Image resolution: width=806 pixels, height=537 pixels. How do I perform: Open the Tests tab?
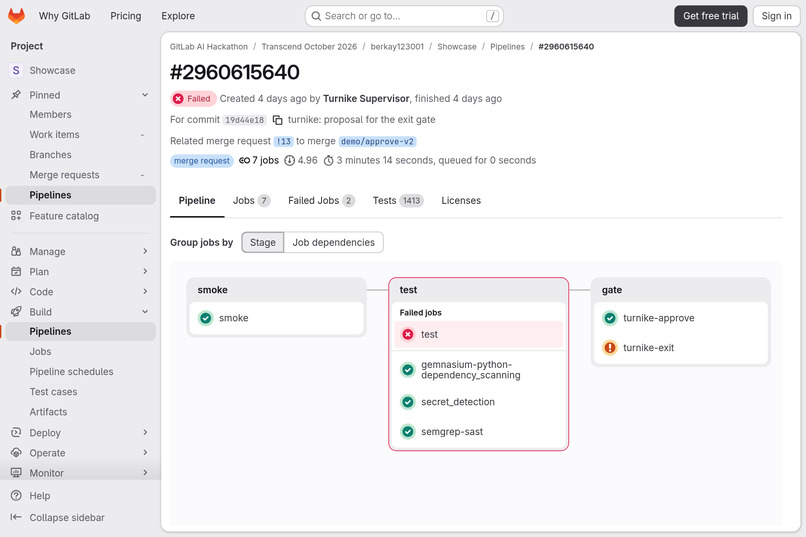[x=398, y=200]
